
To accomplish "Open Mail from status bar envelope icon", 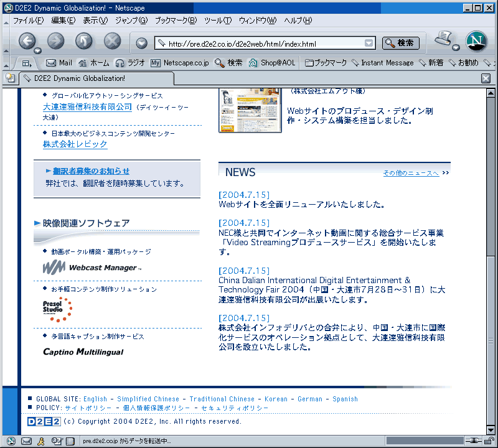I will pos(26,441).
